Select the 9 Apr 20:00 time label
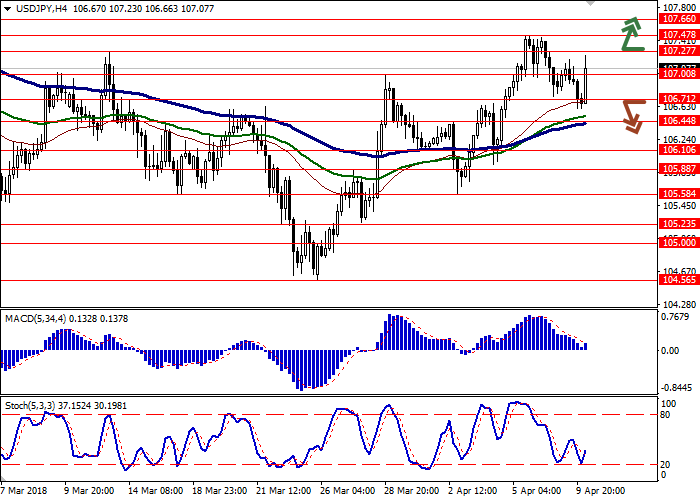The image size is (700, 500). (599, 491)
